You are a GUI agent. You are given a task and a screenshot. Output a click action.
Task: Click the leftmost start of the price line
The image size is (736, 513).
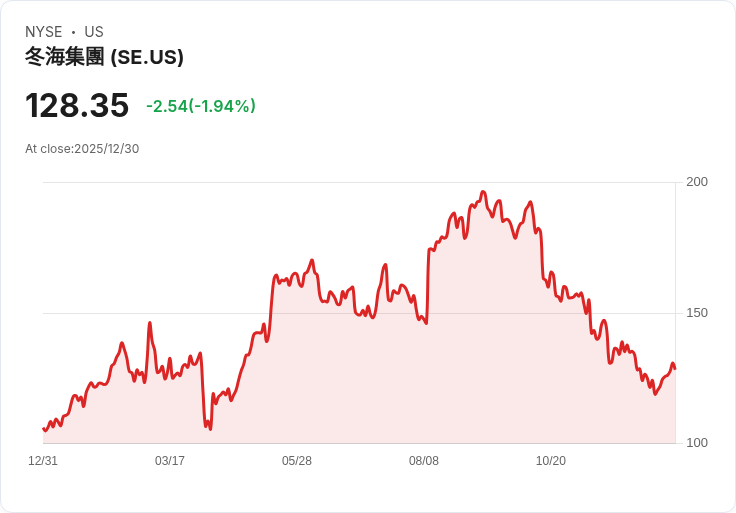tap(43, 429)
